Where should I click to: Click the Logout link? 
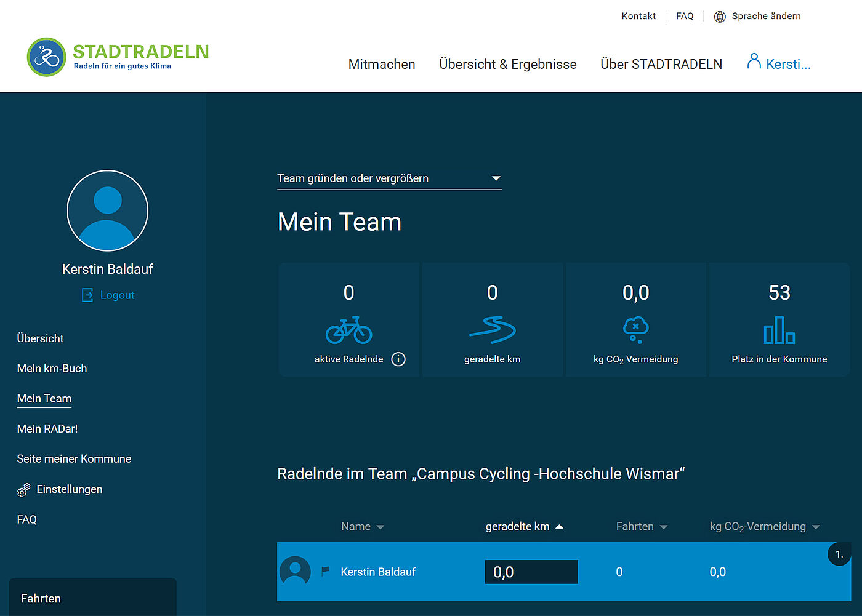click(x=117, y=295)
